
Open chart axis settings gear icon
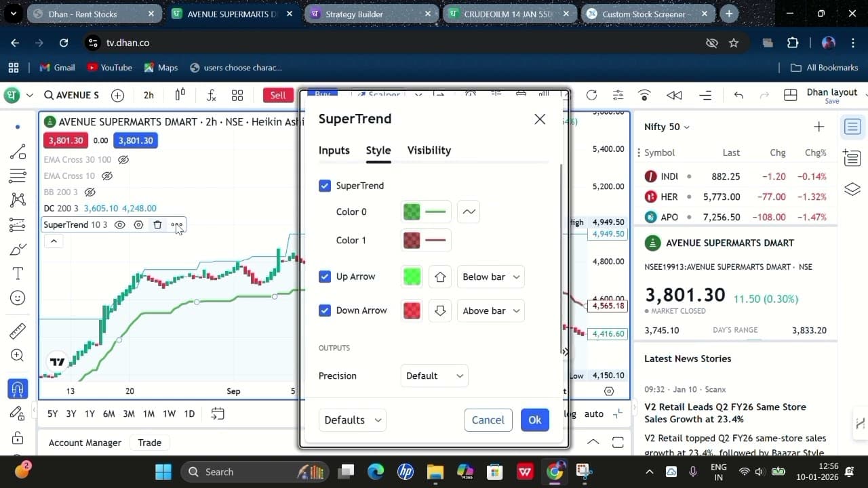pos(609,391)
